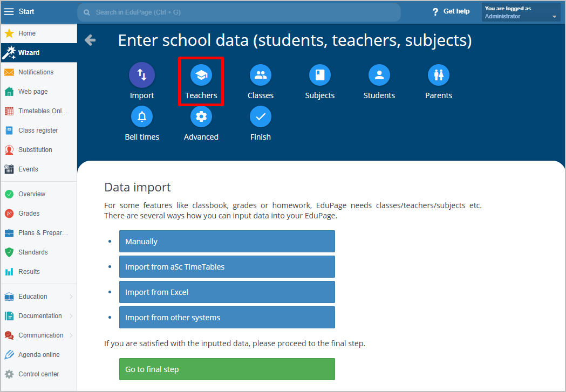Select Home label in the sidebar

coord(27,33)
